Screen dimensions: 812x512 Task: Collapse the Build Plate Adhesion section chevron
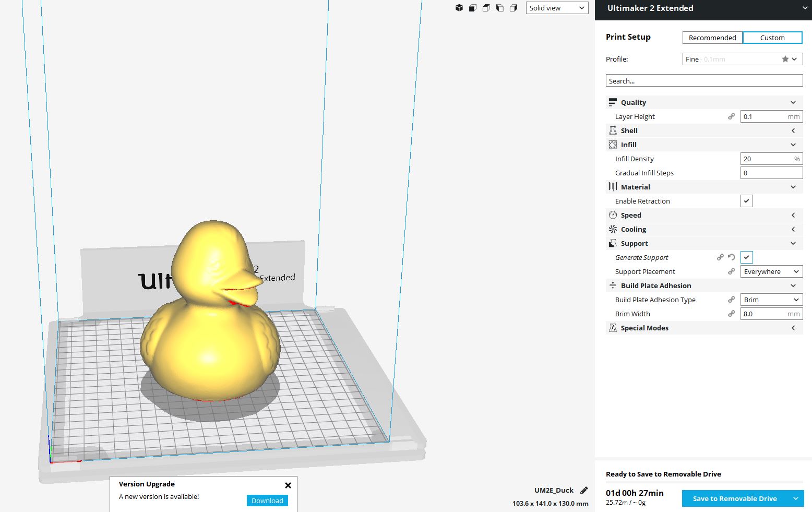pyautogui.click(x=793, y=285)
